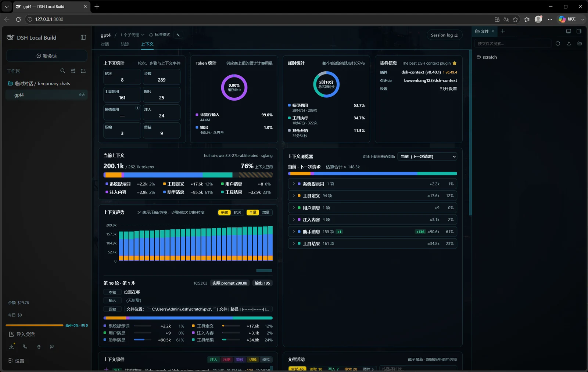Open the bowenliang123/dsh-context GitHub link
The image size is (588, 372).
pos(430,80)
